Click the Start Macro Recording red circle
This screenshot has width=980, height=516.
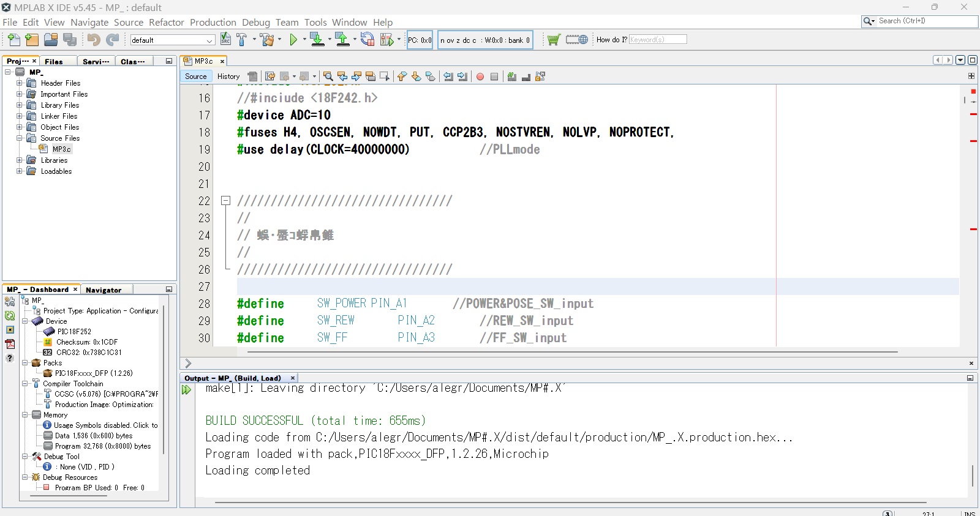(x=480, y=77)
